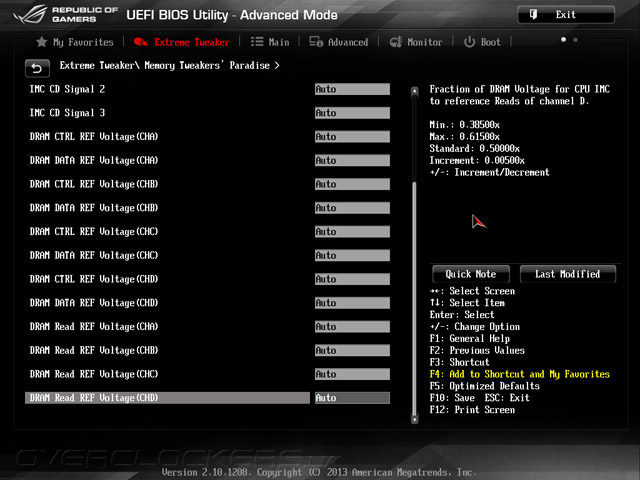This screenshot has width=640, height=480.
Task: Edit IMC CD Signal 2 value field
Action: (x=352, y=89)
